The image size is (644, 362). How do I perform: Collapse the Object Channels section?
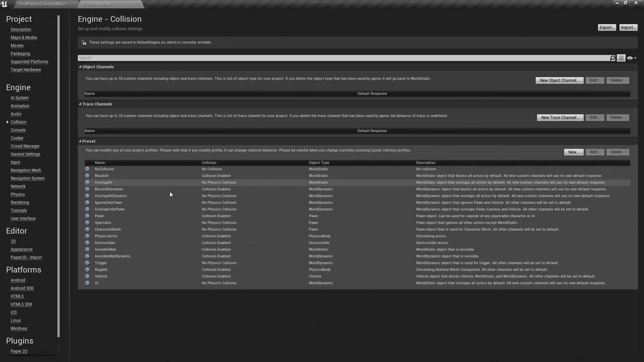point(80,67)
